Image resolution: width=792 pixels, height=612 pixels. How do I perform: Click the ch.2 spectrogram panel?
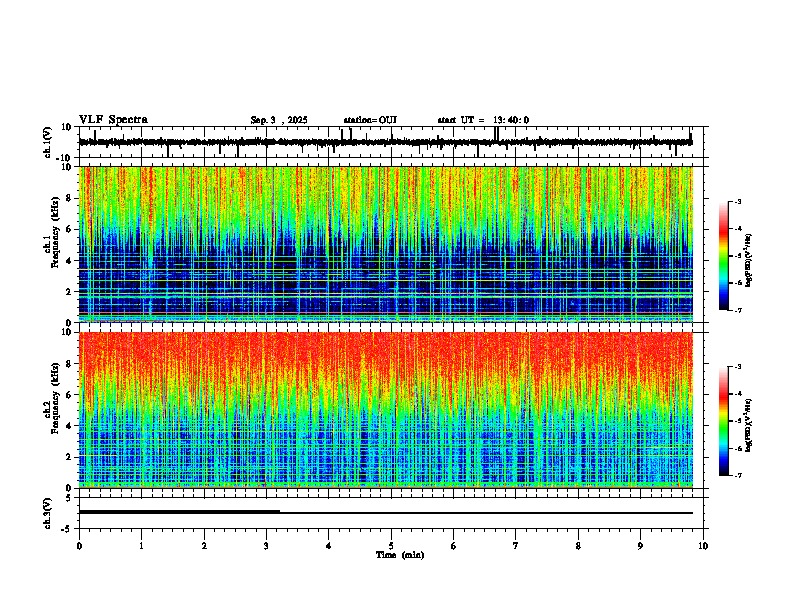[386, 410]
